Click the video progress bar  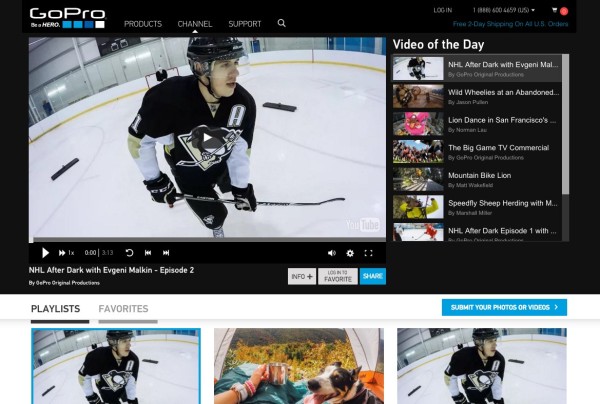[x=207, y=240]
